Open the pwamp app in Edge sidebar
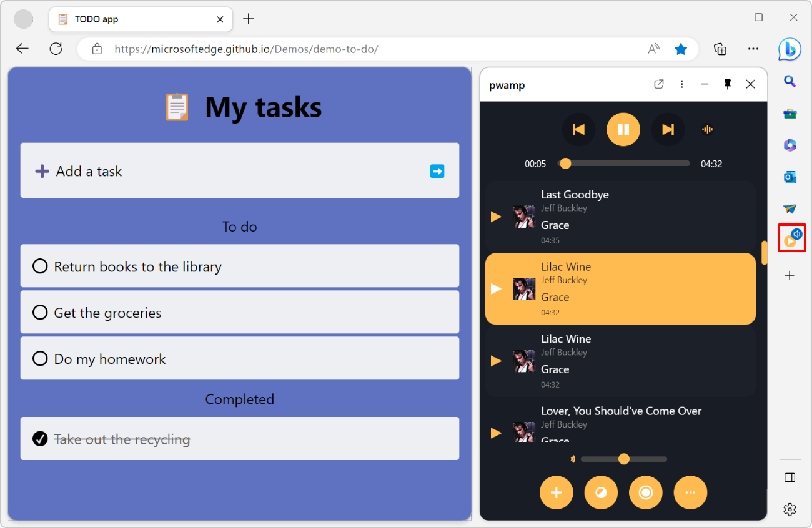 791,237
